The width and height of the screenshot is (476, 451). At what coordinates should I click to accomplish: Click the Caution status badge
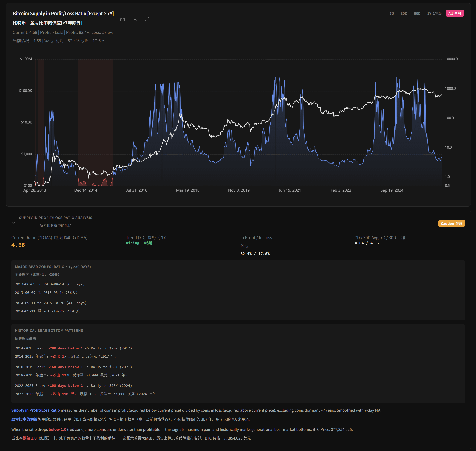tap(451, 224)
